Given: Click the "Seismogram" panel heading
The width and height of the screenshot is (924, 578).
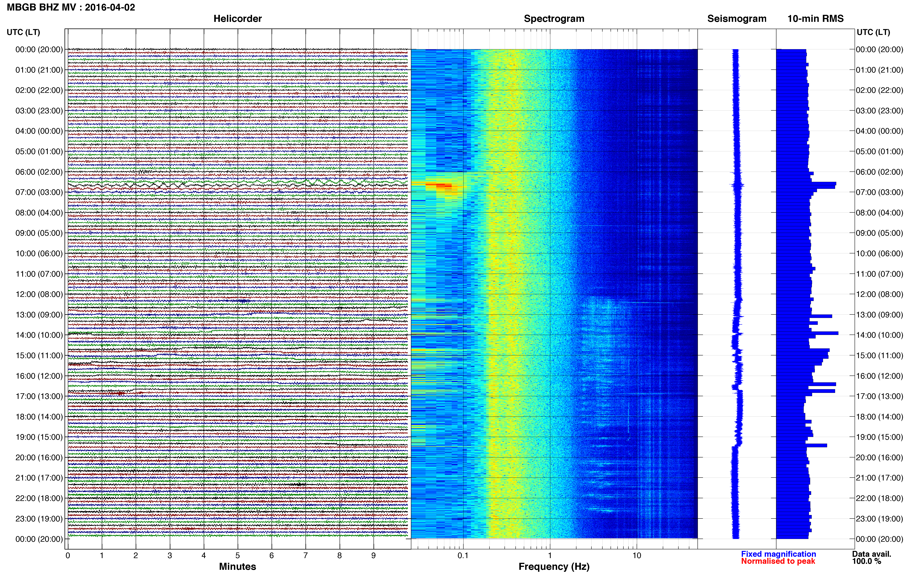Looking at the screenshot, I should tap(737, 19).
